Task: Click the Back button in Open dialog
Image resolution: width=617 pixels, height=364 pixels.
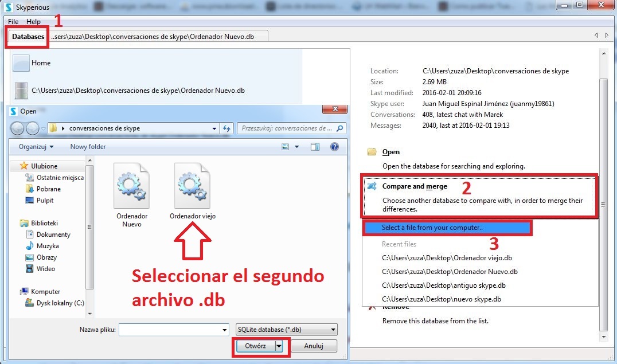Action: pyautogui.click(x=17, y=128)
